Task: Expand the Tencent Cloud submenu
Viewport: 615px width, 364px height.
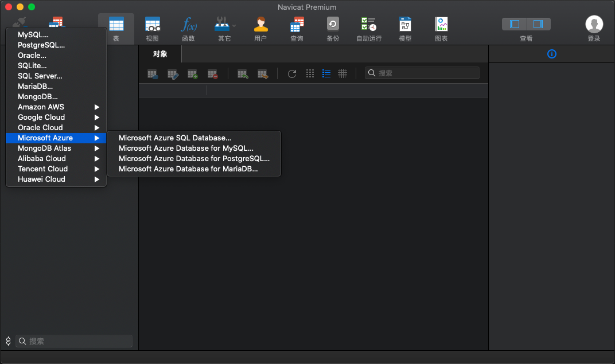Action: tap(56, 169)
